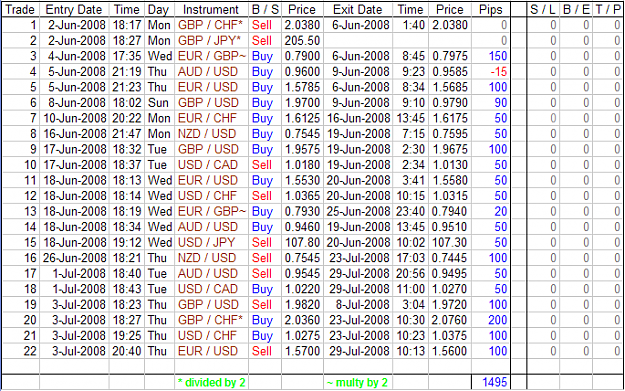This screenshot has height=391, width=625.
Task: Select entry date 4-Jun-2008
Action: [77, 56]
